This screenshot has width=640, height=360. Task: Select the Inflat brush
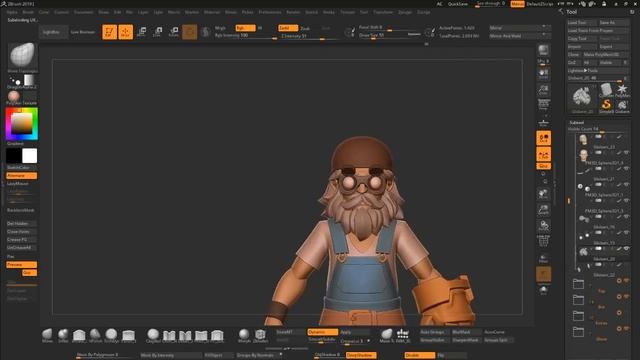click(x=63, y=336)
